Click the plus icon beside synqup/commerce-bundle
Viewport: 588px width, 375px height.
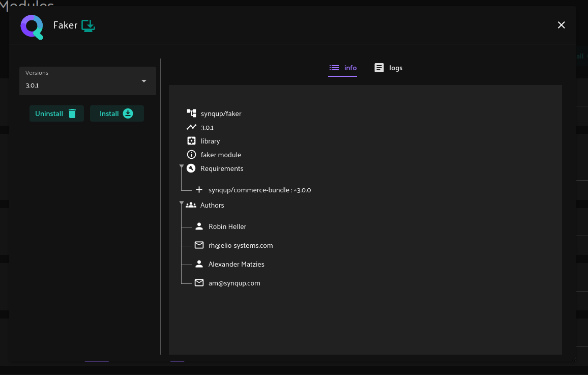(x=199, y=190)
